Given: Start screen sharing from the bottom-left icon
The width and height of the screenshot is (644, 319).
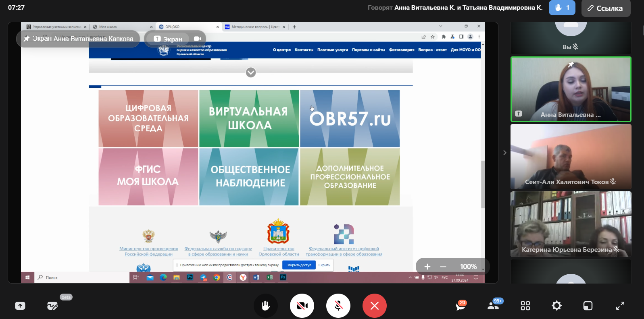Looking at the screenshot, I should click(x=20, y=306).
